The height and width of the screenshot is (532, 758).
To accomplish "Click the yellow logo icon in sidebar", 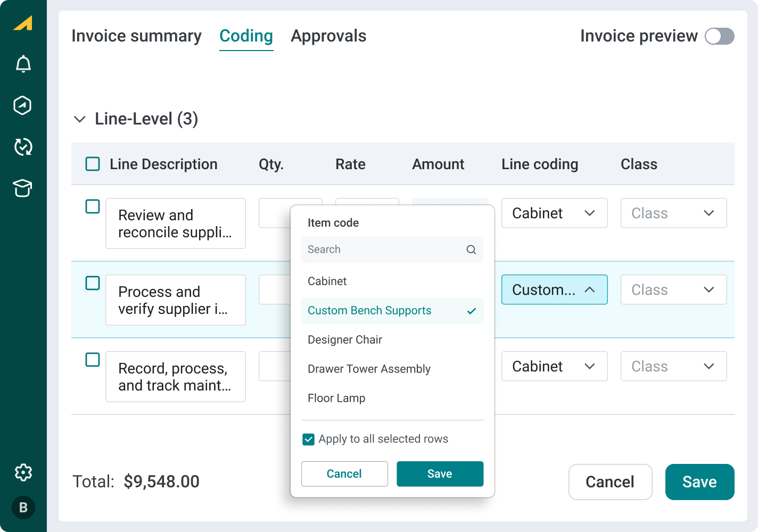I will pos(23,23).
